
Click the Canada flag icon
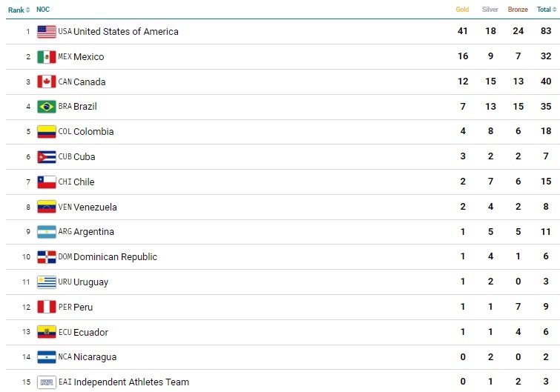(47, 82)
